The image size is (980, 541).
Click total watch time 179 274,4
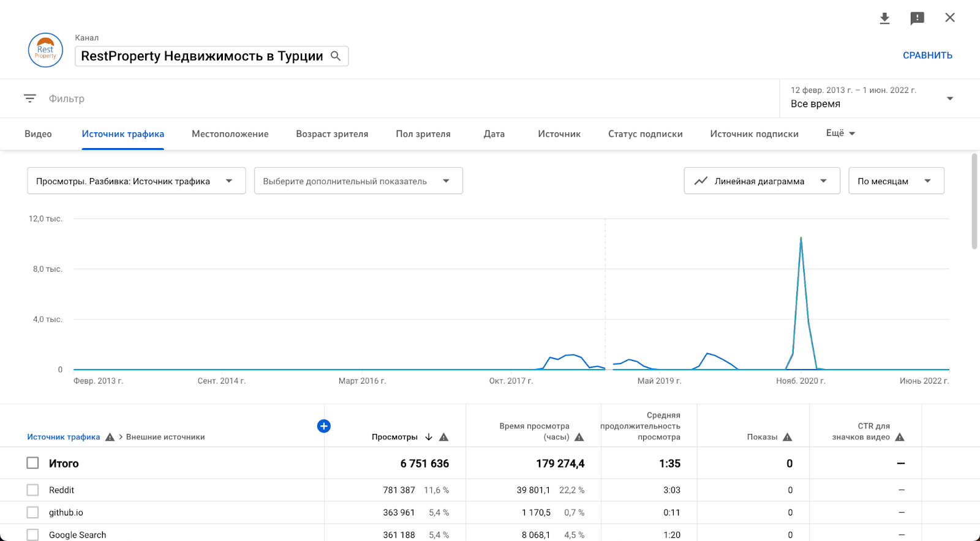point(560,463)
